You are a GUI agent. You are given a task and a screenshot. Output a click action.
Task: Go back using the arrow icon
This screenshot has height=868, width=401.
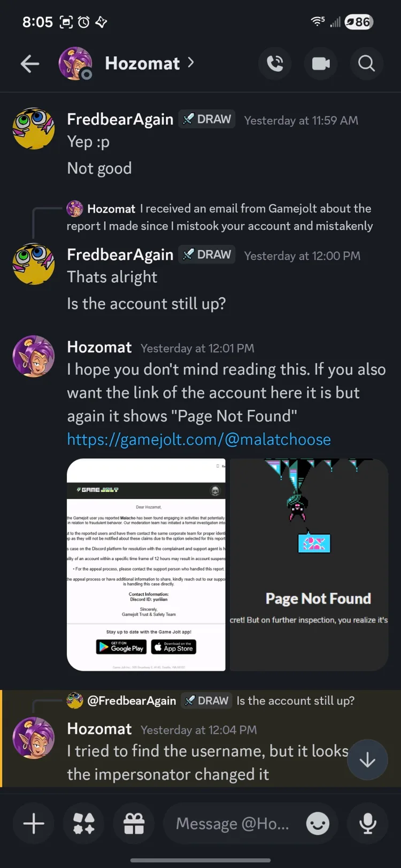[30, 64]
